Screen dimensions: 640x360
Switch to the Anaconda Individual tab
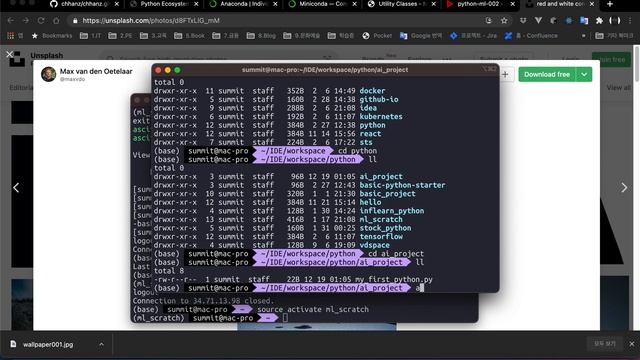243,4
